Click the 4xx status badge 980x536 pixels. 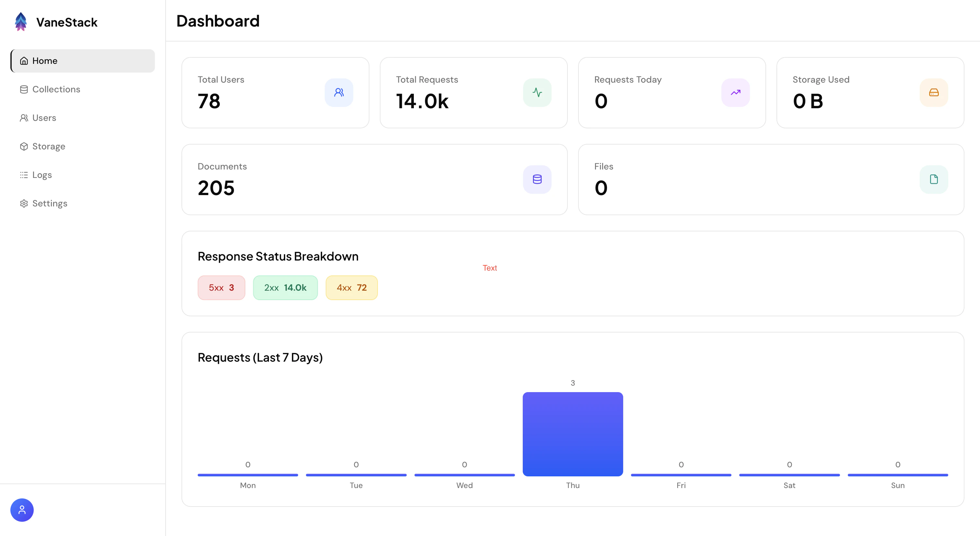tap(351, 287)
